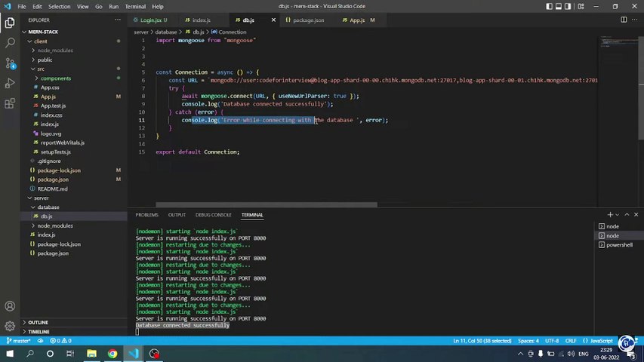Viewport: 644px width, 362px height.
Task: Open the Terminal menu
Action: pyautogui.click(x=135, y=7)
